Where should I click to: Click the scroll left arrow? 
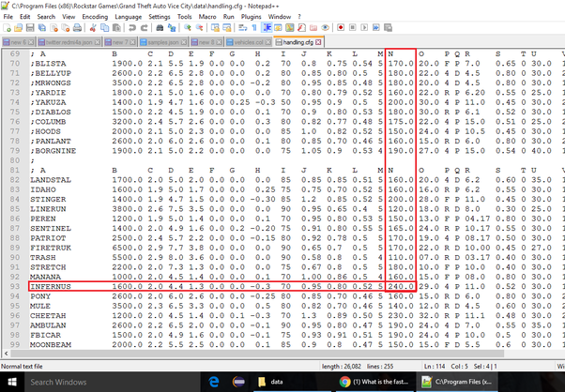[x=6, y=354]
